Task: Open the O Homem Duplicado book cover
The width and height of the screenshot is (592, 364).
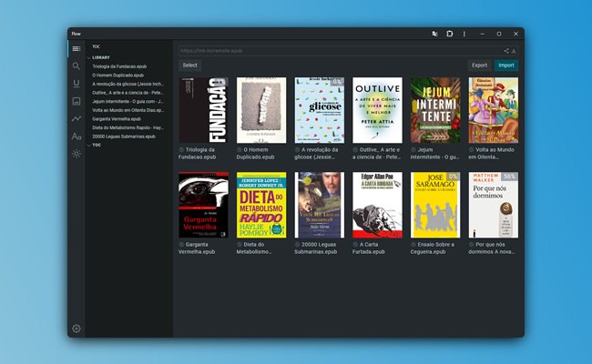Action: [x=261, y=110]
